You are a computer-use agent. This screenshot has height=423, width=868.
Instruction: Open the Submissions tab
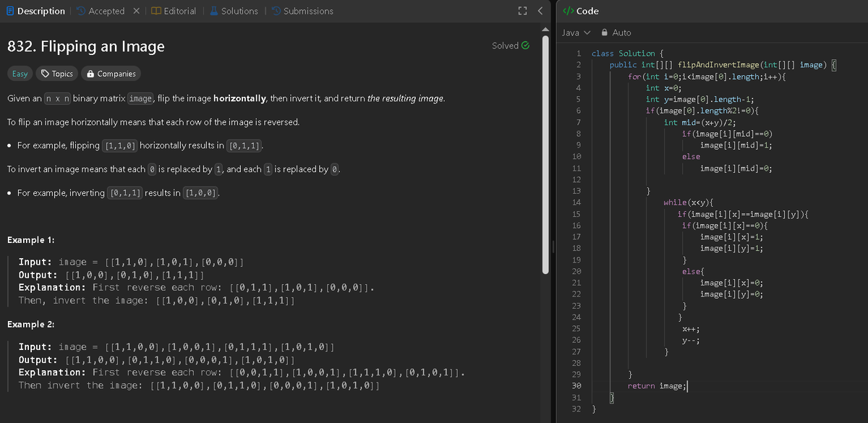[302, 11]
